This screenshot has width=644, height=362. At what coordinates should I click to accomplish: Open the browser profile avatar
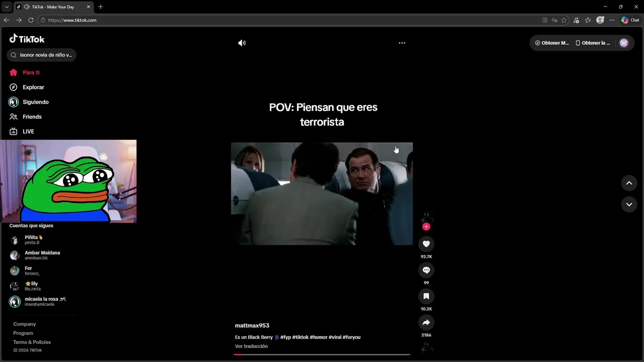pos(600,20)
